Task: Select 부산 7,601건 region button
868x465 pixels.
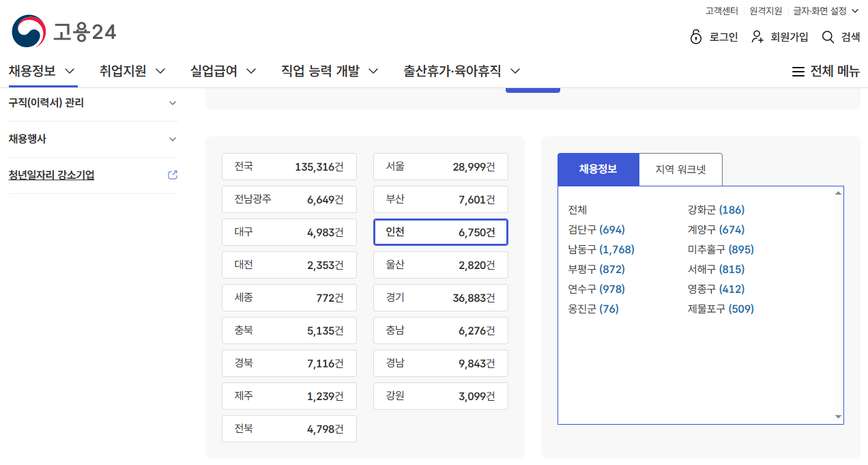Action: [x=441, y=199]
